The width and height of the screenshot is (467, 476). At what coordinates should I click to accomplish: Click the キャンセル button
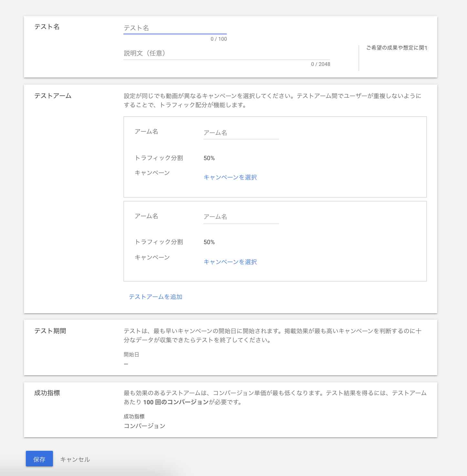click(75, 459)
